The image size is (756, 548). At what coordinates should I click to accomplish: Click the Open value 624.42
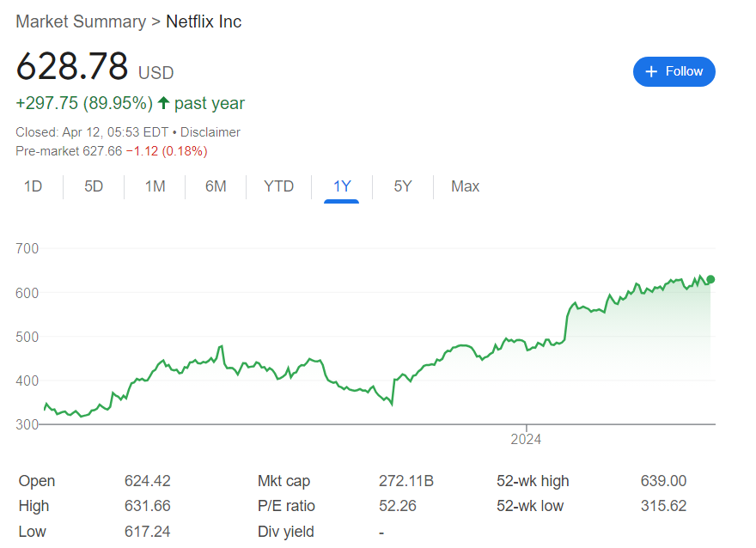[148, 481]
